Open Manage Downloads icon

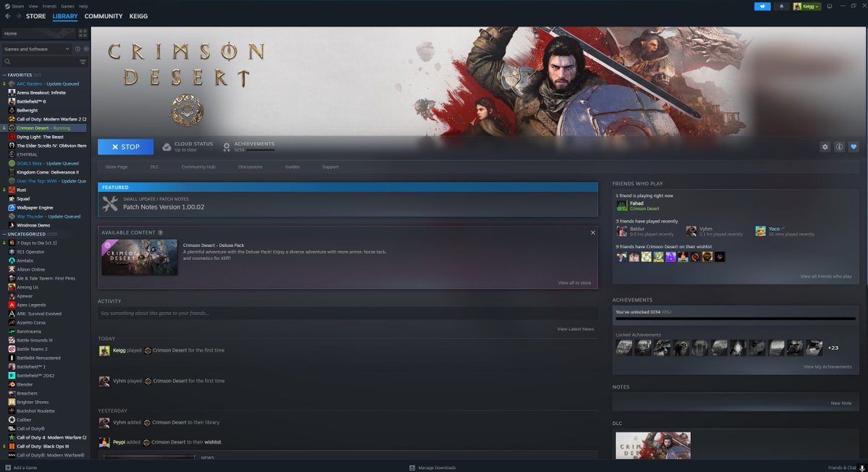click(x=412, y=468)
